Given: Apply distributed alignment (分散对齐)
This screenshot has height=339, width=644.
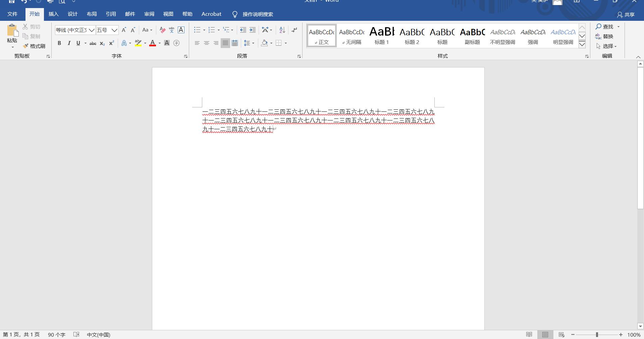Looking at the screenshot, I should 235,43.
